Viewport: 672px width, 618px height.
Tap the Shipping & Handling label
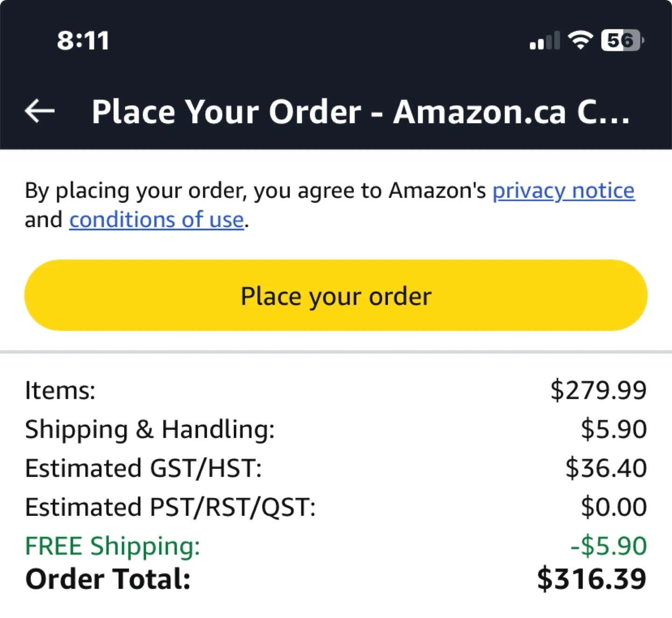click(150, 429)
